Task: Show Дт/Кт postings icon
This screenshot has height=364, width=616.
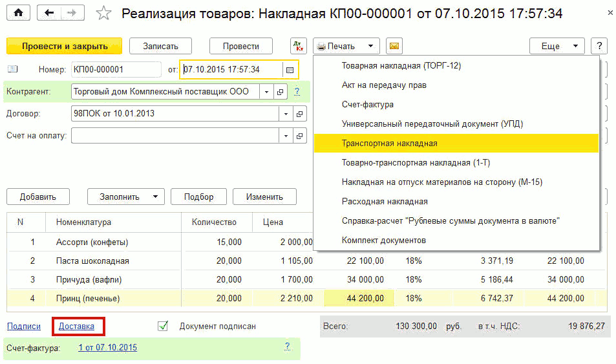Action: point(298,46)
